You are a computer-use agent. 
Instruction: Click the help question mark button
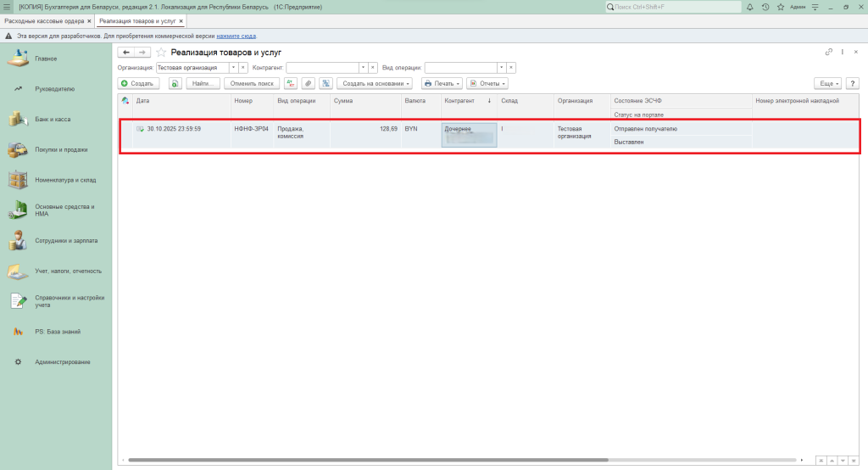(x=852, y=84)
